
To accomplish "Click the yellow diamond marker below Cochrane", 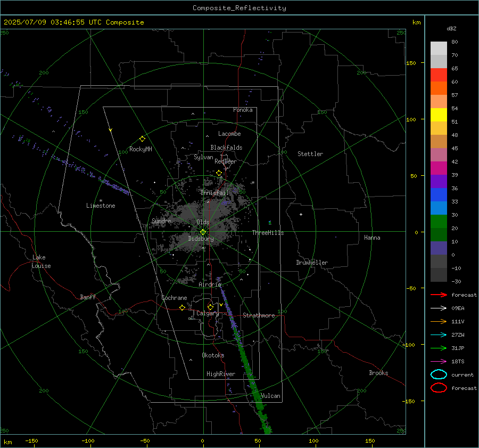I will point(183,307).
